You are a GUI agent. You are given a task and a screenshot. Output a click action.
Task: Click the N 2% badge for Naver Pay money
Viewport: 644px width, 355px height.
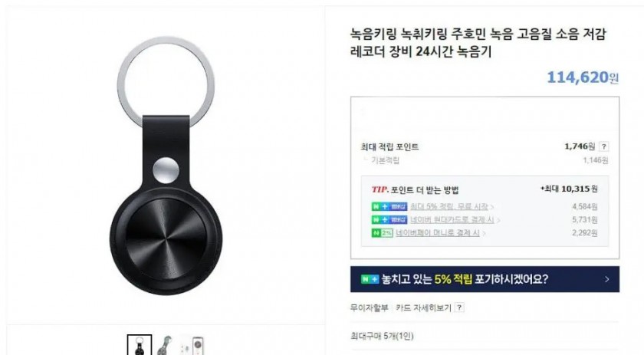pos(382,233)
